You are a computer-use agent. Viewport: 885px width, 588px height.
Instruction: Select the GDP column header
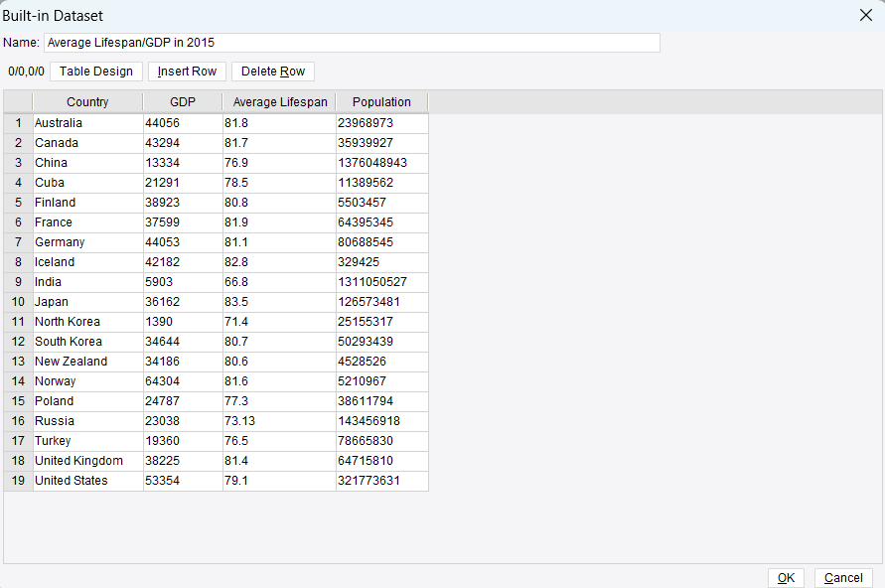[x=183, y=102]
